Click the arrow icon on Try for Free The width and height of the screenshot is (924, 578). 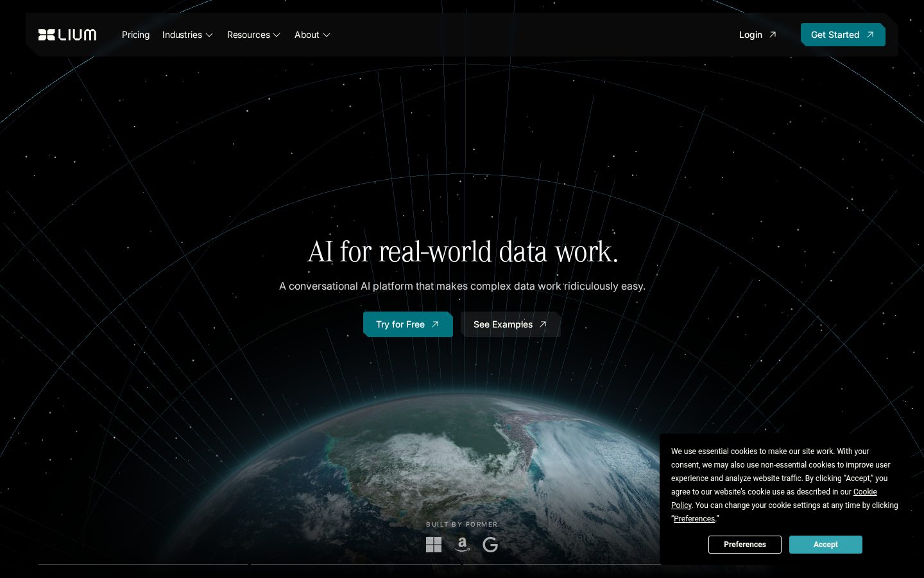[x=435, y=324]
